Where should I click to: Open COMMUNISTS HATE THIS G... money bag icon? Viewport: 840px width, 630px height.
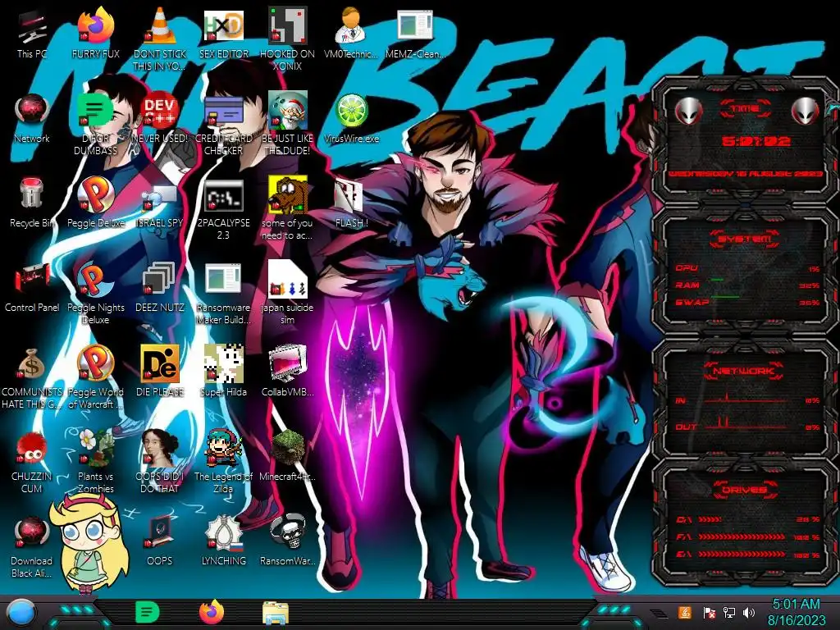point(32,377)
